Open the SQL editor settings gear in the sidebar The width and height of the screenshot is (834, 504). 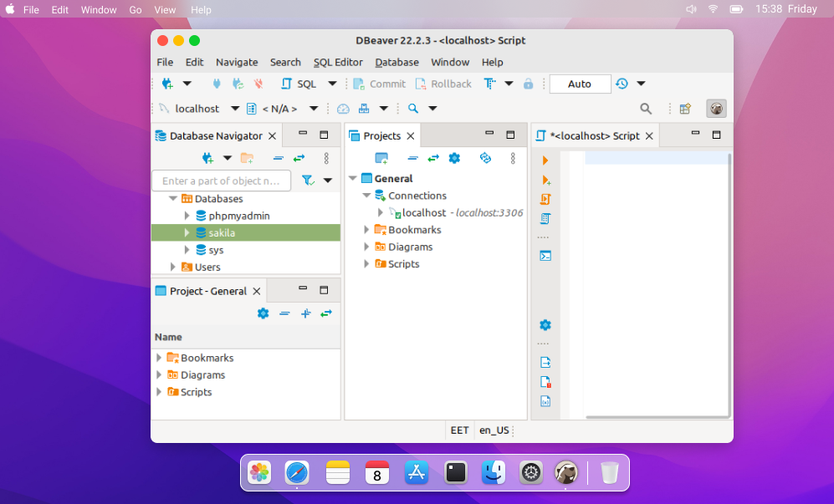tap(545, 325)
